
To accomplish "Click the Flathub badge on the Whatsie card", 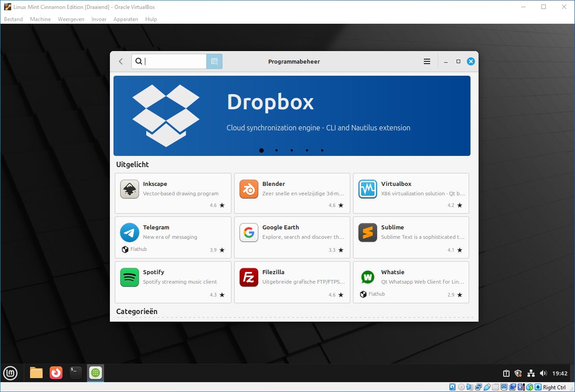I will [x=372, y=294].
